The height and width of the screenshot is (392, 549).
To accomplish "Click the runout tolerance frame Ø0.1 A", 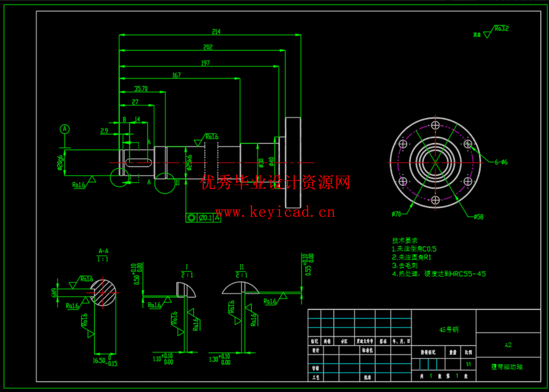I will coord(203,219).
